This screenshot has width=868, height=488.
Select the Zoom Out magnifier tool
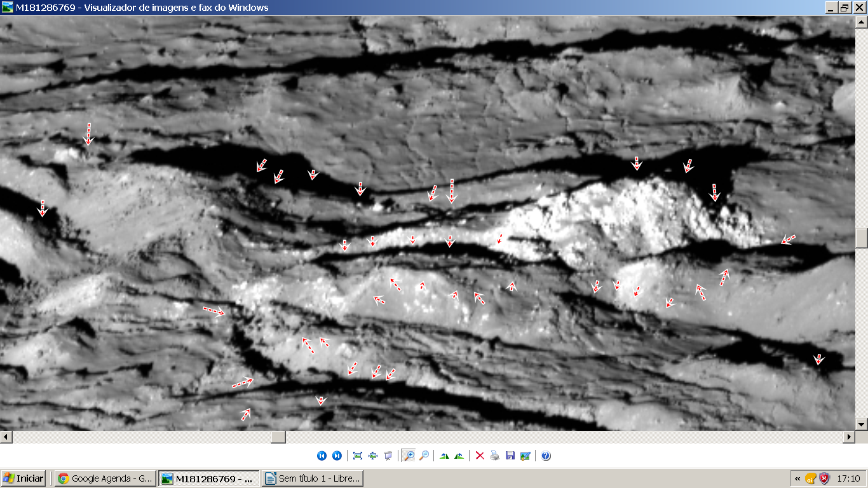(x=424, y=456)
